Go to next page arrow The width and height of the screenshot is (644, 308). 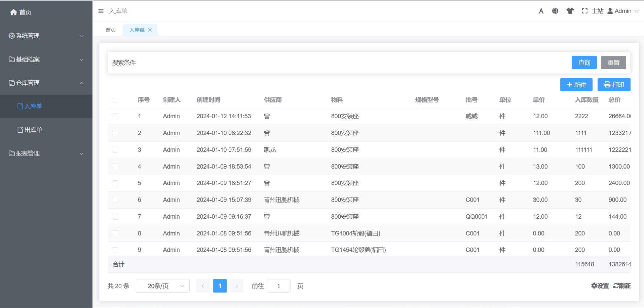(237, 286)
